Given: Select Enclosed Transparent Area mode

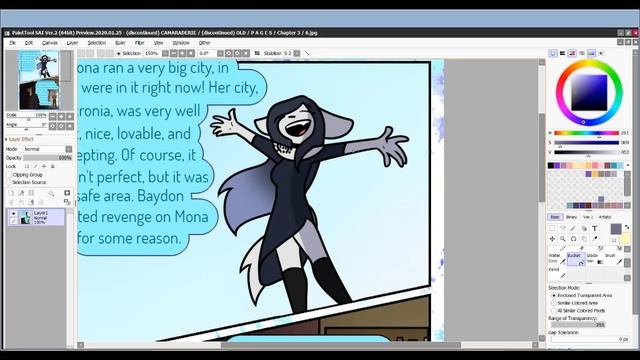Looking at the screenshot, I should (554, 295).
